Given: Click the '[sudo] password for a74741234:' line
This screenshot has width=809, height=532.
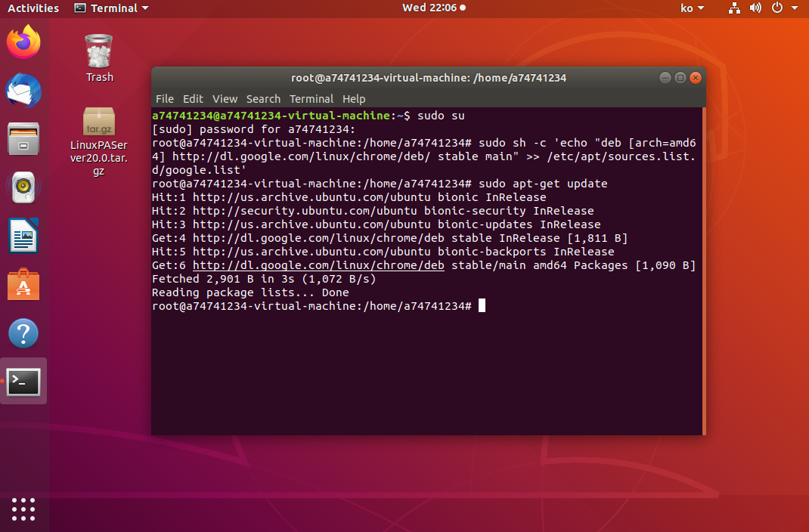Looking at the screenshot, I should tap(253, 129).
